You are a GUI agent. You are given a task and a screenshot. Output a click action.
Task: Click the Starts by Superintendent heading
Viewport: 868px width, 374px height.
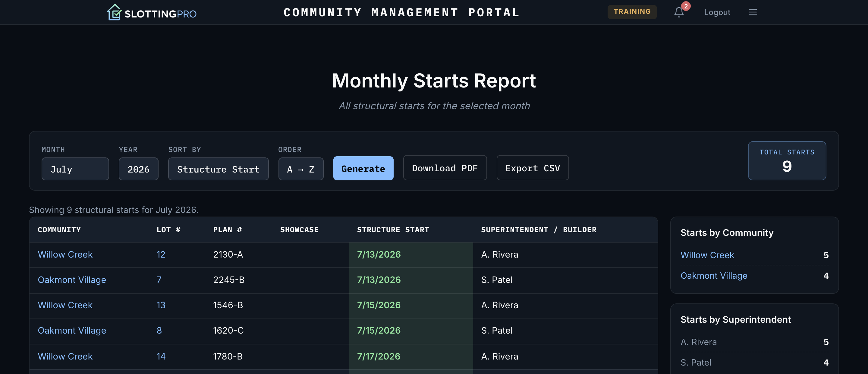[735, 319]
